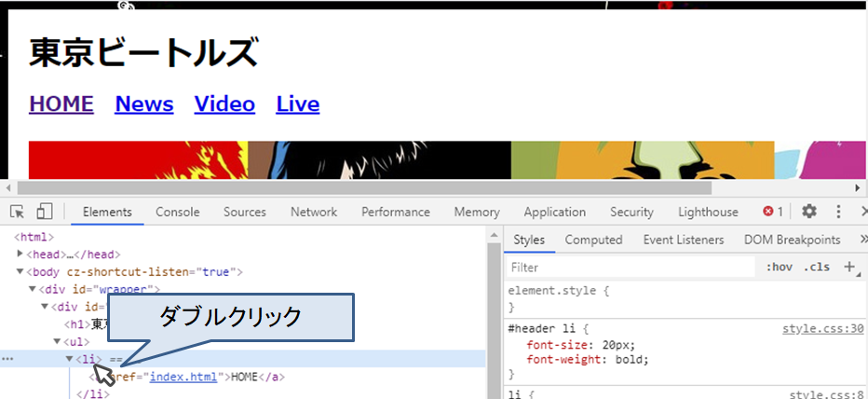Collapse the selected li node

coord(69,359)
